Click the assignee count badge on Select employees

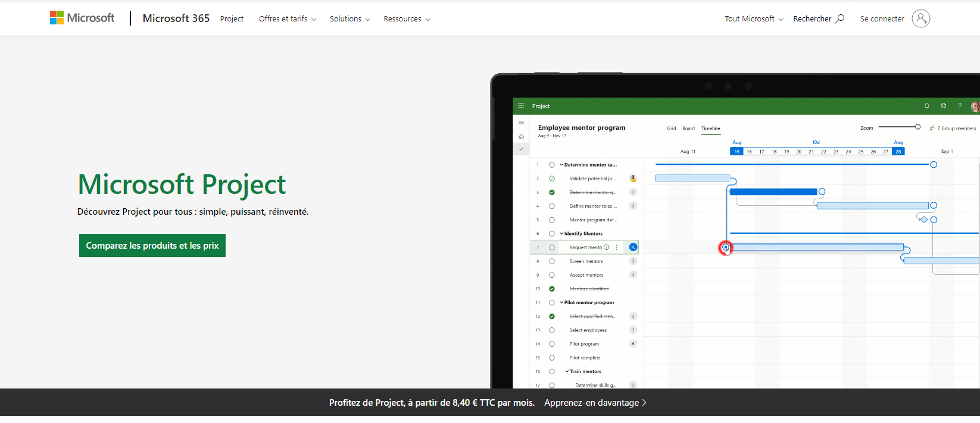click(633, 330)
